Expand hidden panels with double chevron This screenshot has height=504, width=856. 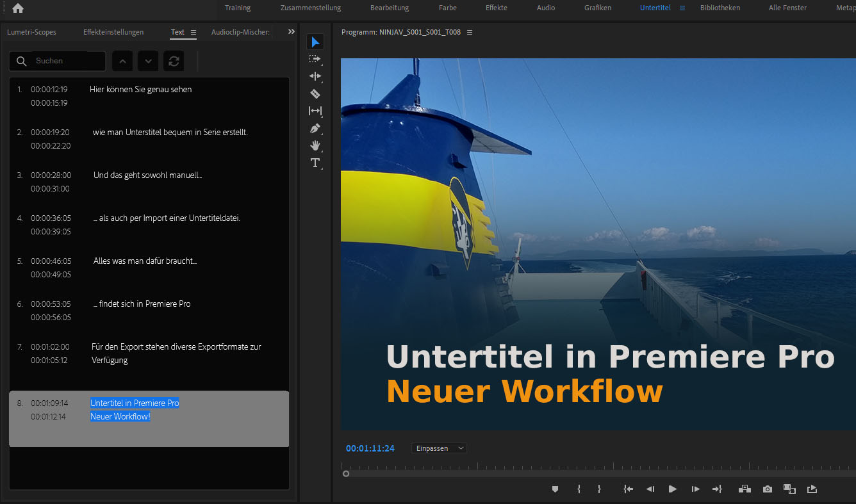292,31
